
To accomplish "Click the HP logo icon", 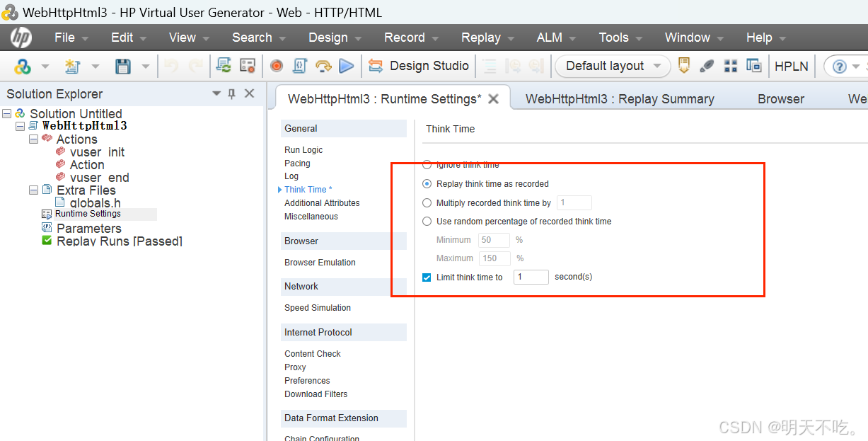I will pyautogui.click(x=21, y=38).
